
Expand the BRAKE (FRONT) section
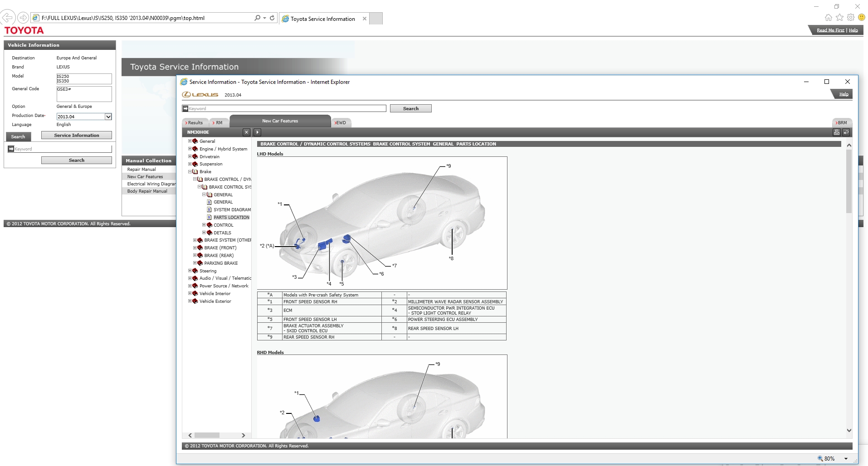[196, 248]
